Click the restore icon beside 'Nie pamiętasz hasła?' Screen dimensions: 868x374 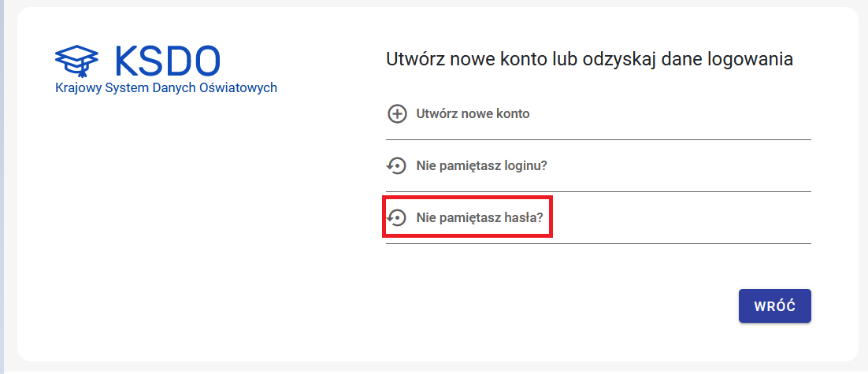pos(396,217)
